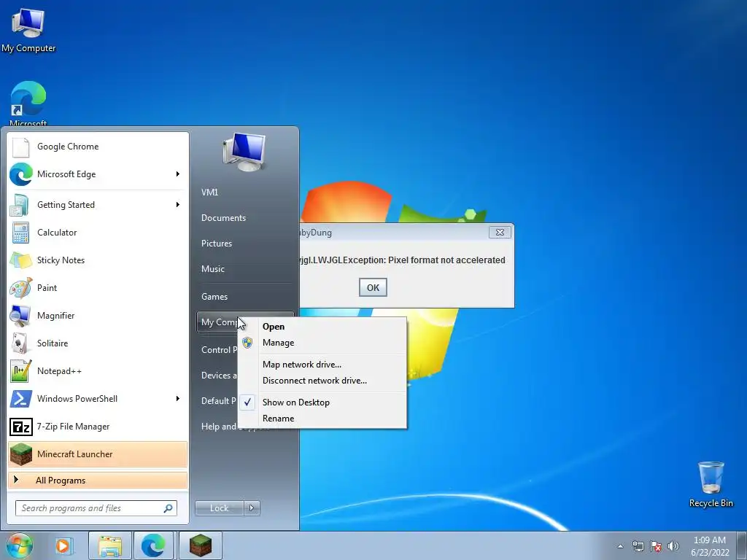747x560 pixels.
Task: Click the Help and Support Start menu entry
Action: (x=219, y=427)
